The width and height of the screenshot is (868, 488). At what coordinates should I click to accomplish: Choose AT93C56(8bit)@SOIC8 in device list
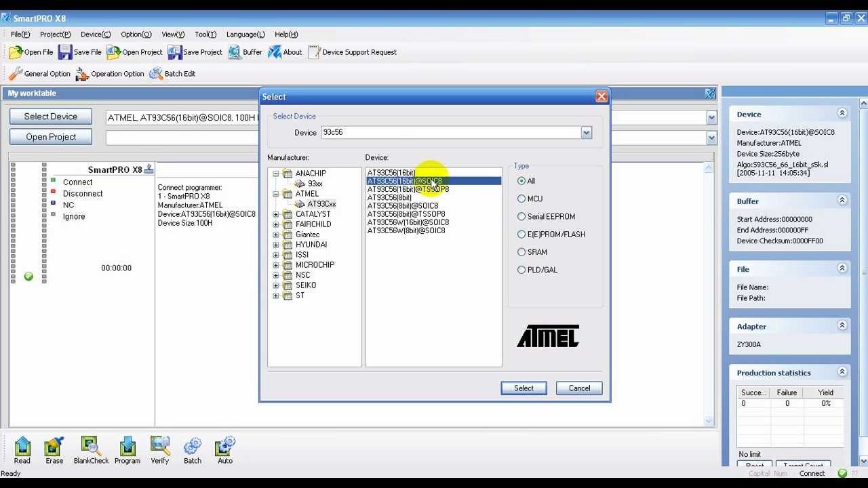tap(403, 206)
